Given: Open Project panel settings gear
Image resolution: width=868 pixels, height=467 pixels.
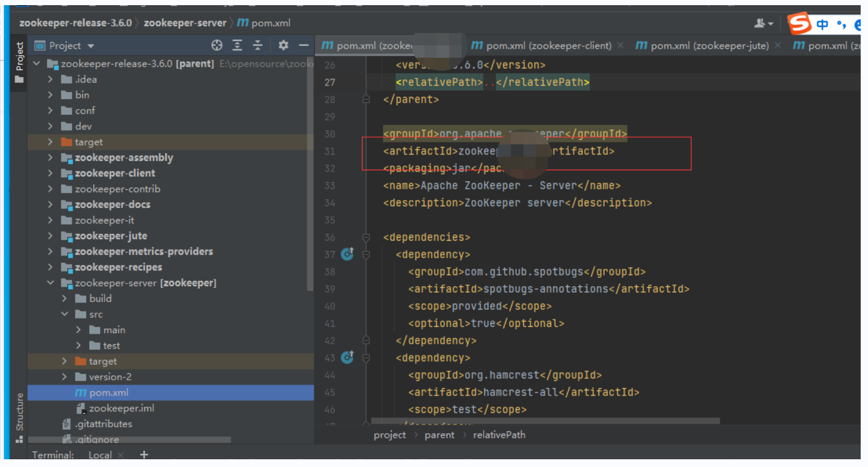Looking at the screenshot, I should click(x=283, y=45).
